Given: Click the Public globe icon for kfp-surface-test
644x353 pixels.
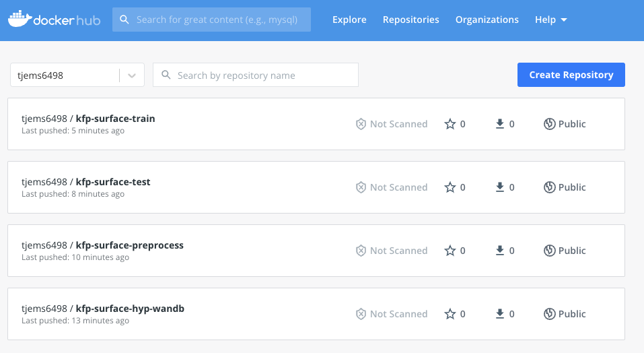Looking at the screenshot, I should point(550,187).
